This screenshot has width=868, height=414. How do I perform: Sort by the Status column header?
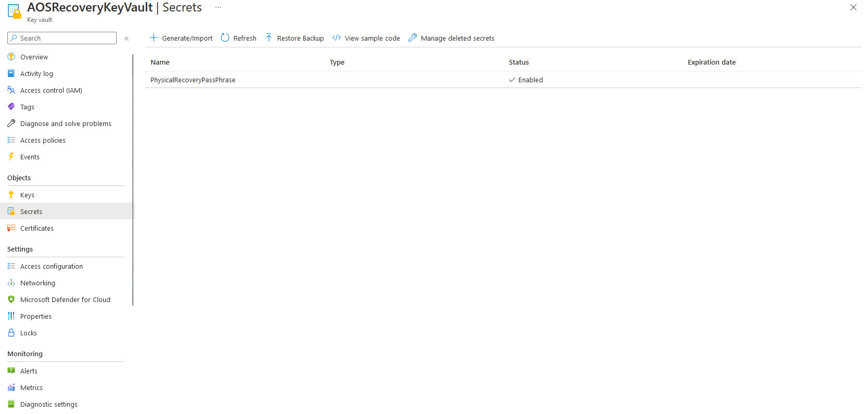point(519,62)
